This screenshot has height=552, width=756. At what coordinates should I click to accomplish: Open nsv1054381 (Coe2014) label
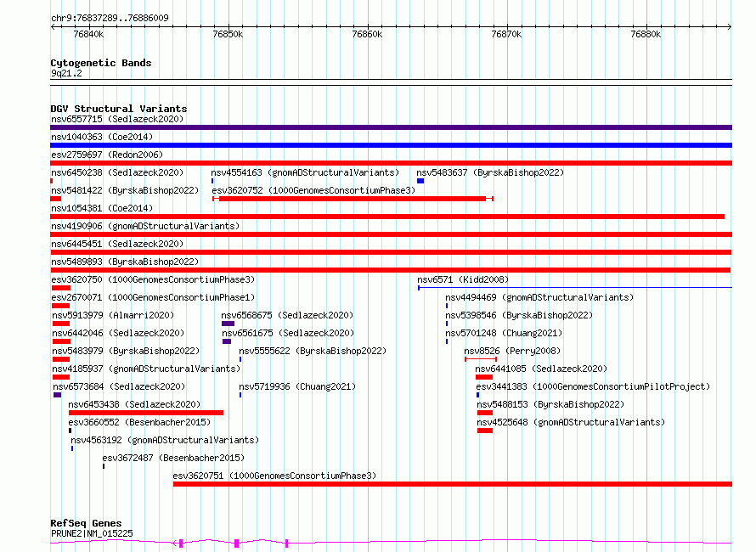[x=102, y=208]
